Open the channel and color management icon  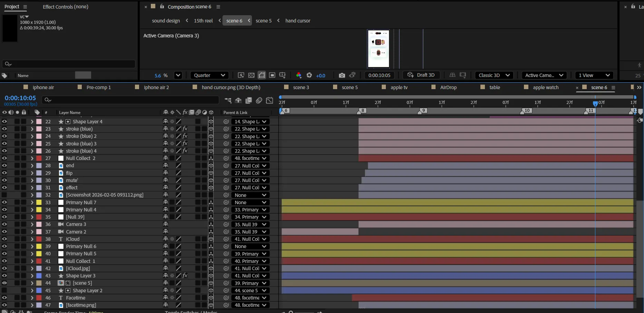tap(299, 75)
